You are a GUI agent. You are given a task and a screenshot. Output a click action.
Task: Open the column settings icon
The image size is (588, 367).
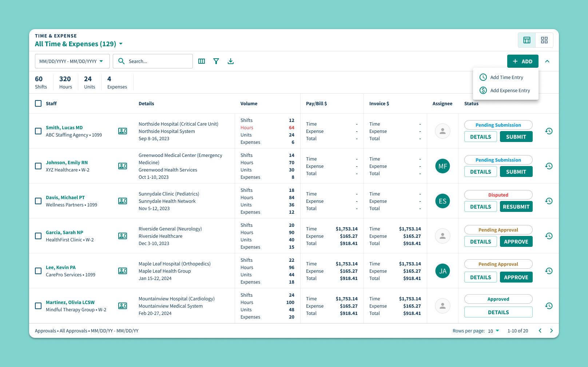pyautogui.click(x=202, y=61)
